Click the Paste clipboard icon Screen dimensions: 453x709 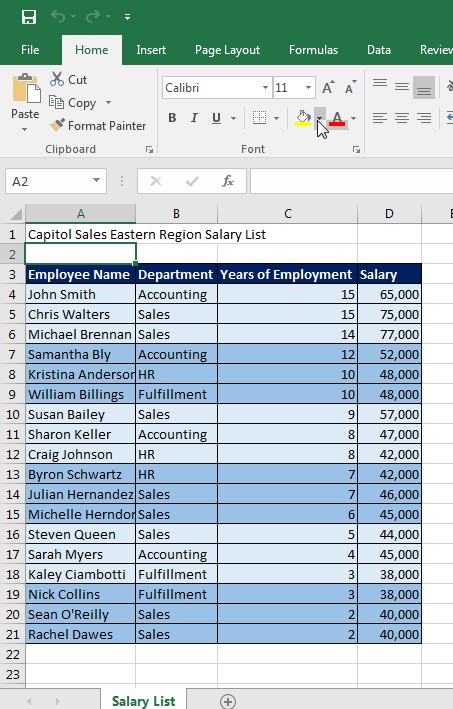pos(26,88)
